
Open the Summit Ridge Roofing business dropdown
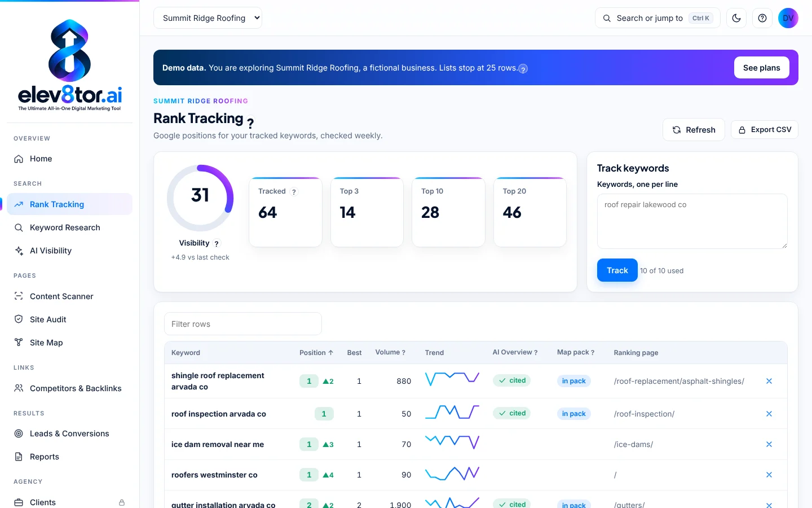(208, 18)
